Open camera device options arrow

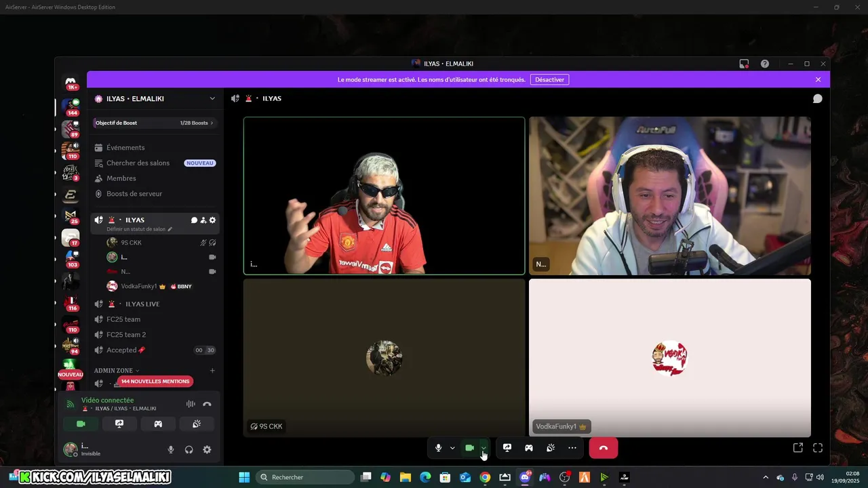[484, 448]
